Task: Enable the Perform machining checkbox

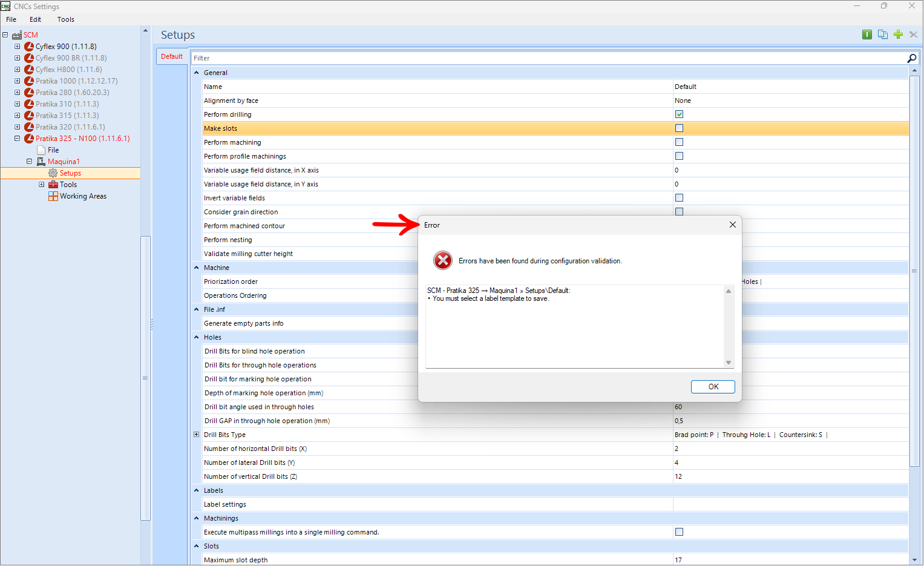Action: point(679,142)
